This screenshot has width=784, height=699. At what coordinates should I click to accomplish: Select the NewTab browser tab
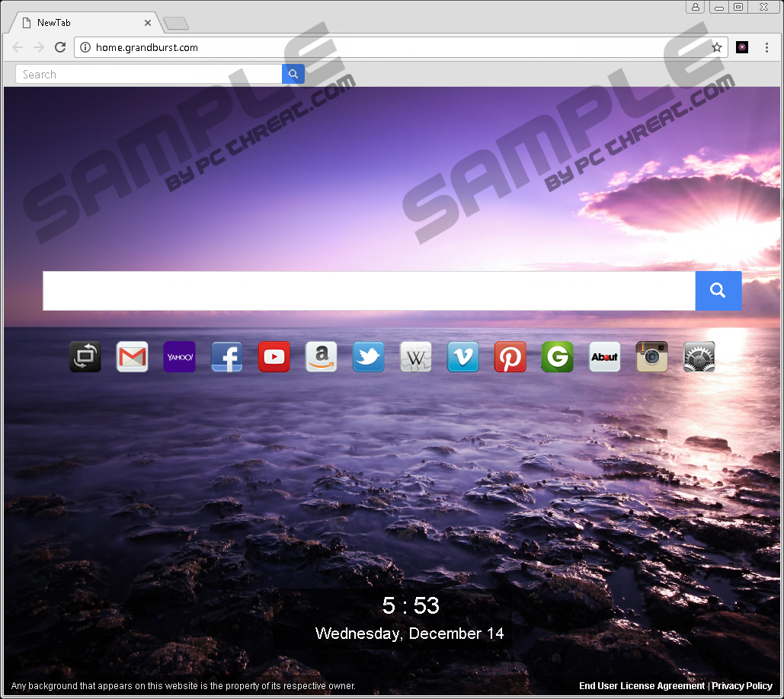(x=84, y=23)
